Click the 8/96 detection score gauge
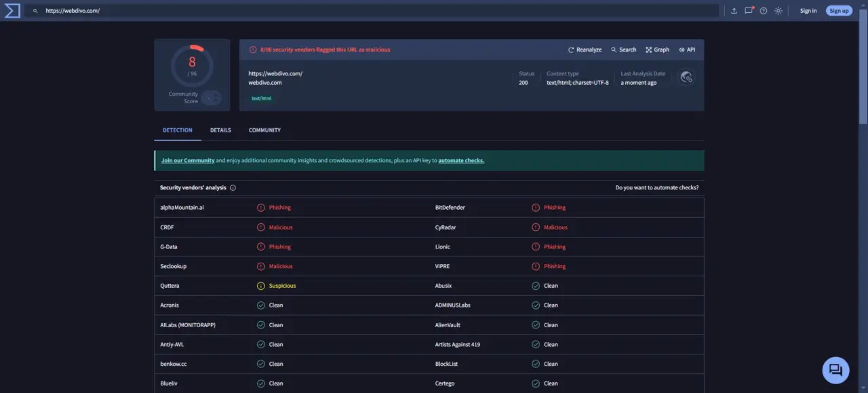 pos(191,65)
